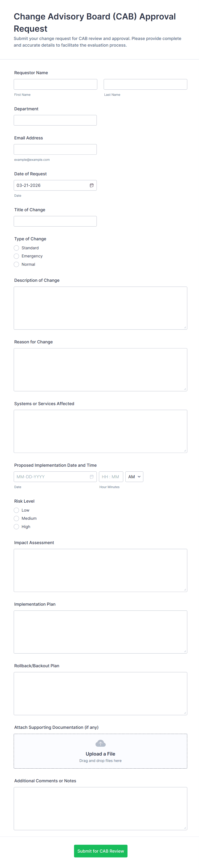Open calendar icon for Proposed Implementation Date
Viewport: 199px width, 868px height.
[91, 477]
